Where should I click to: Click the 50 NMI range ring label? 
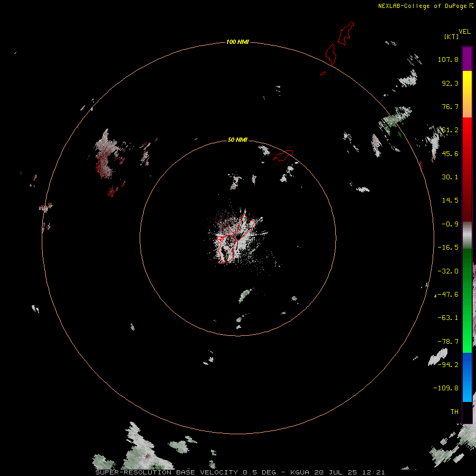tap(237, 140)
